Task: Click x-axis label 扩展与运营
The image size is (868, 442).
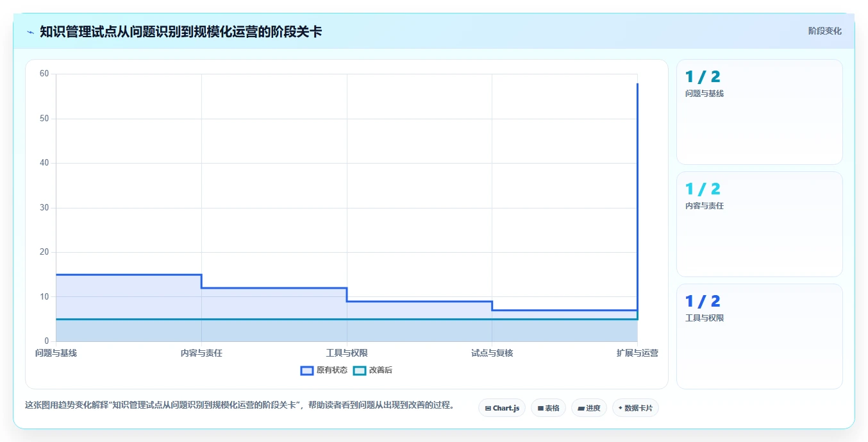Action: click(637, 353)
